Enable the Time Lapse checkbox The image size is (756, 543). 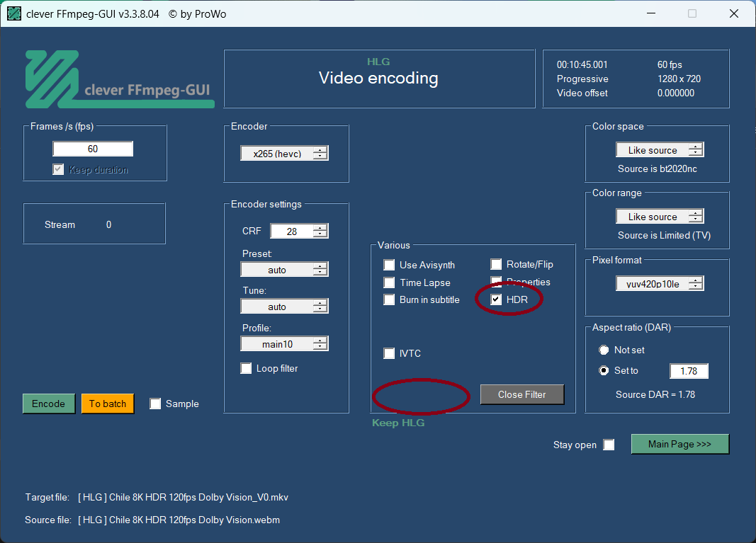pyautogui.click(x=389, y=282)
